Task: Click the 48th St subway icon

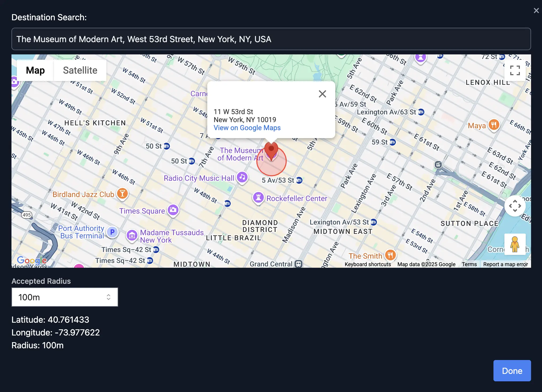Action: pyautogui.click(x=227, y=204)
